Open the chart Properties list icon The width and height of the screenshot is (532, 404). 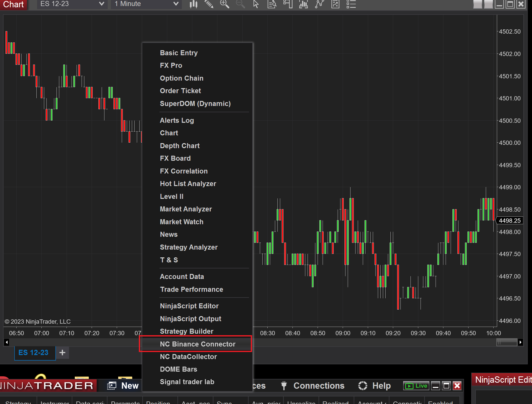pyautogui.click(x=351, y=4)
